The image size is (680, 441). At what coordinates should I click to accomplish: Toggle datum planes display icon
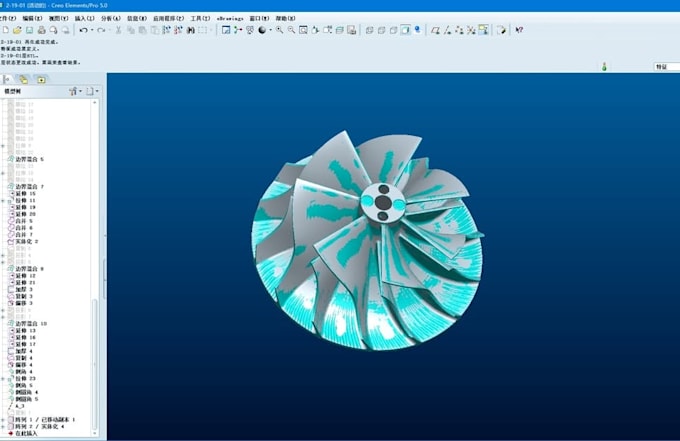(435, 30)
